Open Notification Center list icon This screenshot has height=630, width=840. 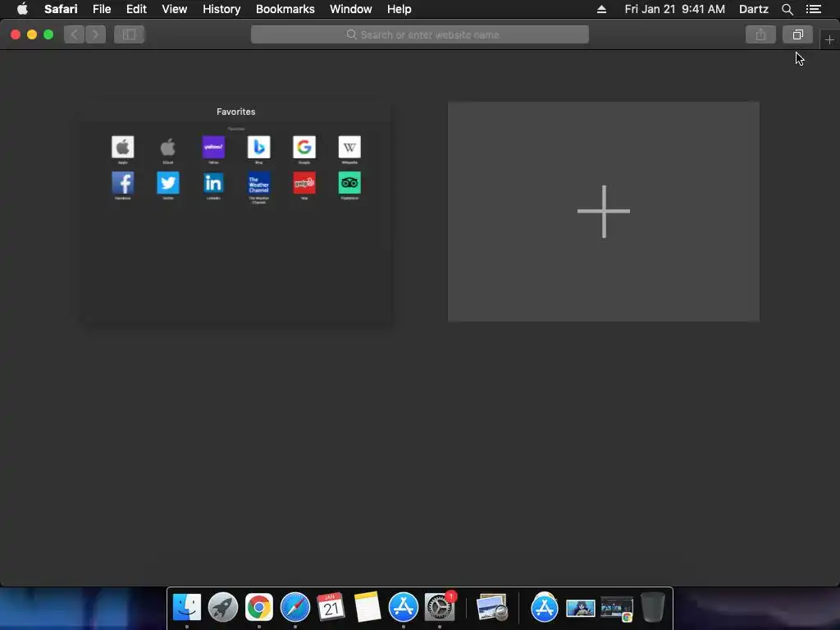[x=813, y=9]
